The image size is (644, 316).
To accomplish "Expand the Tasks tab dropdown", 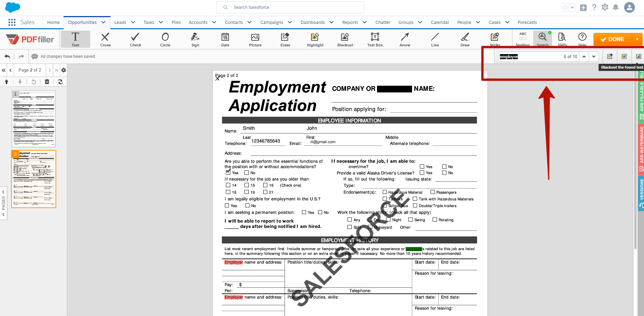I will click(x=161, y=22).
